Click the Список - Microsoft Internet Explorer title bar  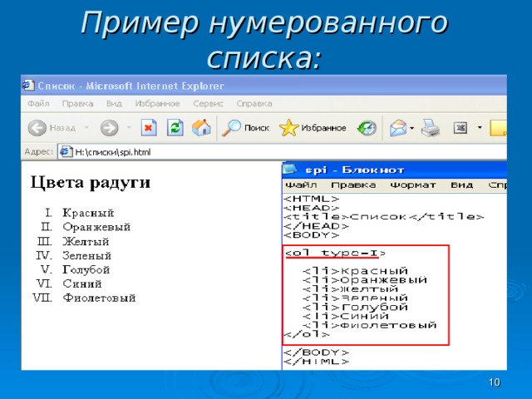pos(264,85)
